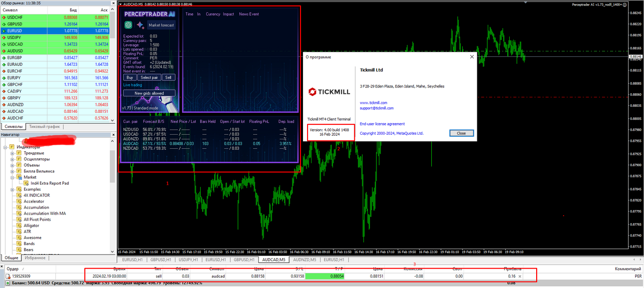Click the green T/P cell 0.88054
Image resolution: width=644 pixels, height=288 pixels.
325,276
